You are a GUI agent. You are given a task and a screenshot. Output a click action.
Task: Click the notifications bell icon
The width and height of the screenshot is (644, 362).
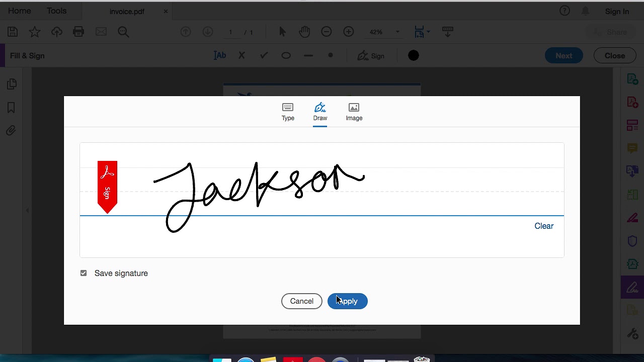[x=585, y=11]
